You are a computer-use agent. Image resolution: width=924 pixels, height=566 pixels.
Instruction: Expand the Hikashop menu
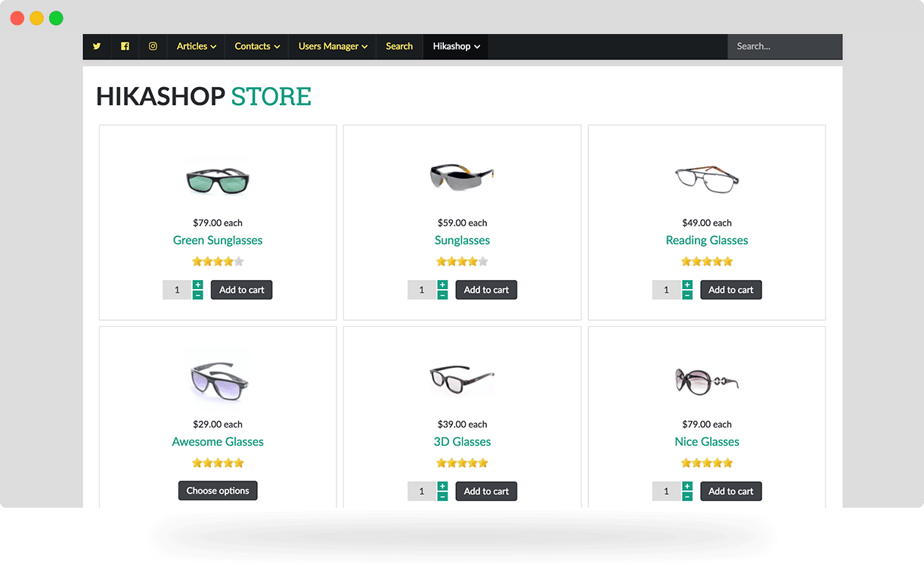point(456,46)
